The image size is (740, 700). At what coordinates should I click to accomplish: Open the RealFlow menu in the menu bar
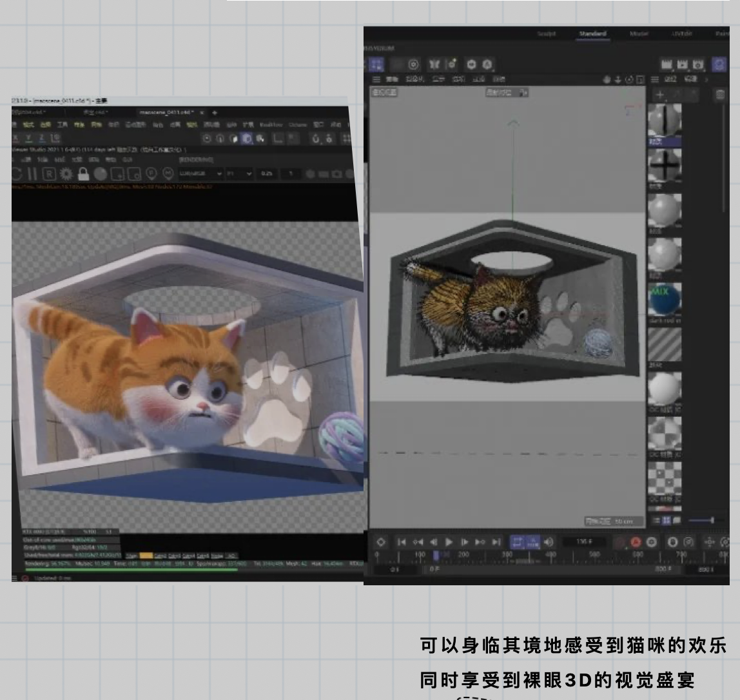271,125
